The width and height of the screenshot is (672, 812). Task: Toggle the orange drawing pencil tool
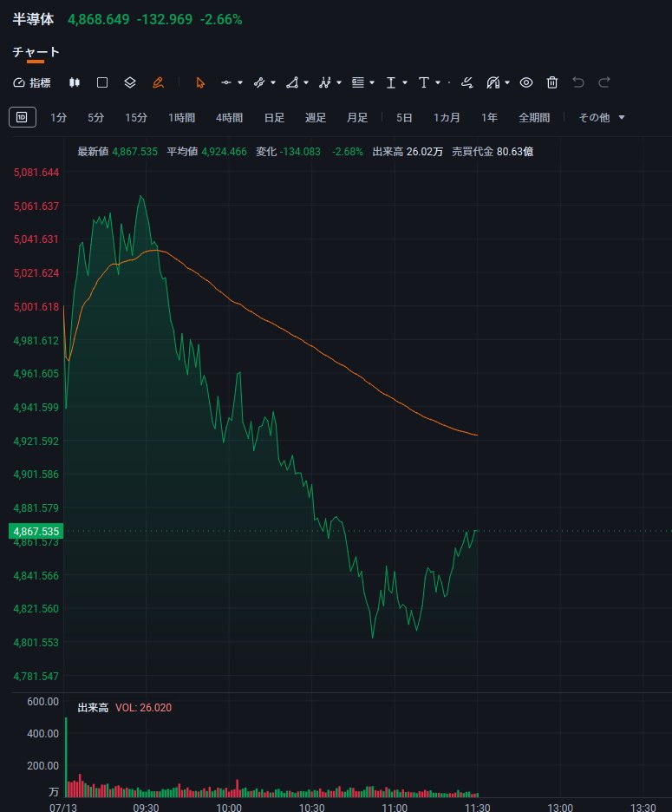click(158, 82)
